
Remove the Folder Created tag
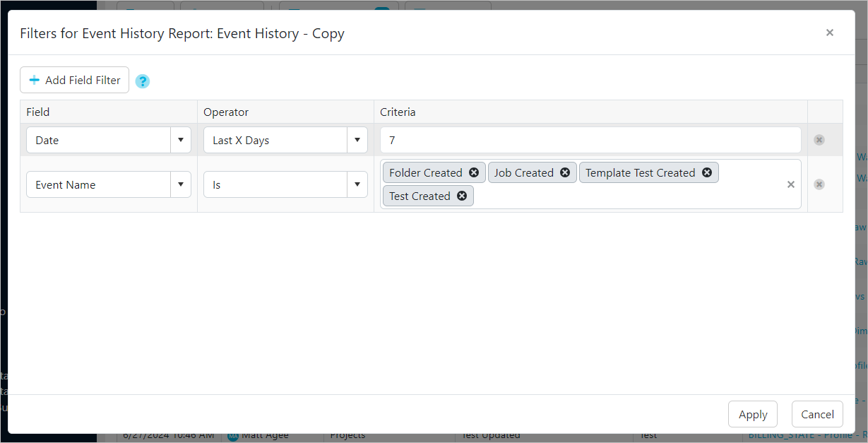pyautogui.click(x=474, y=172)
